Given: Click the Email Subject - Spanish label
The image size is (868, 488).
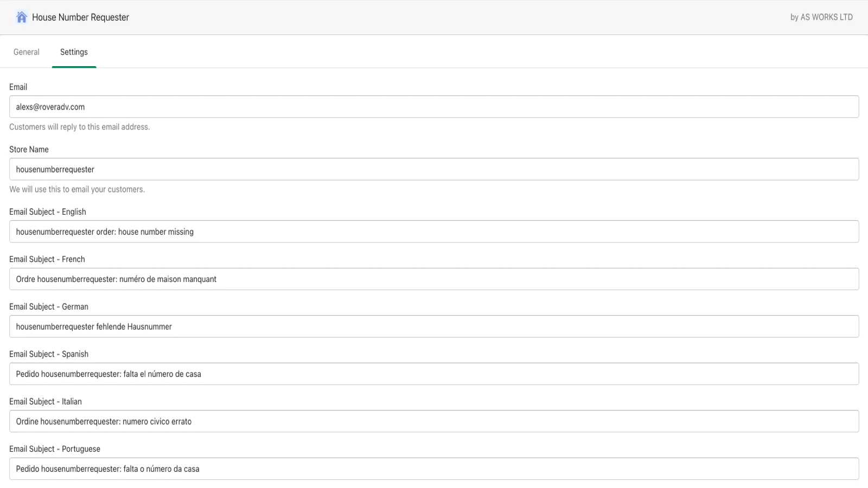Looking at the screenshot, I should pyautogui.click(x=49, y=354).
